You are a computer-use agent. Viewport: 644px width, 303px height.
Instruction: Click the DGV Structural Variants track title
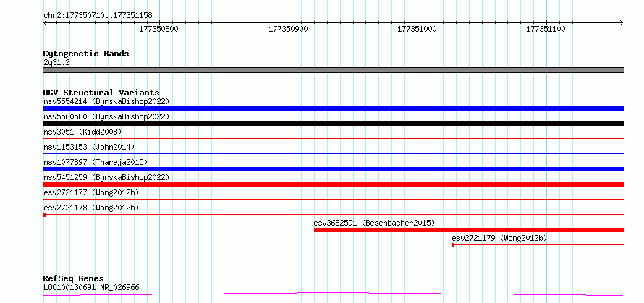[x=101, y=93]
